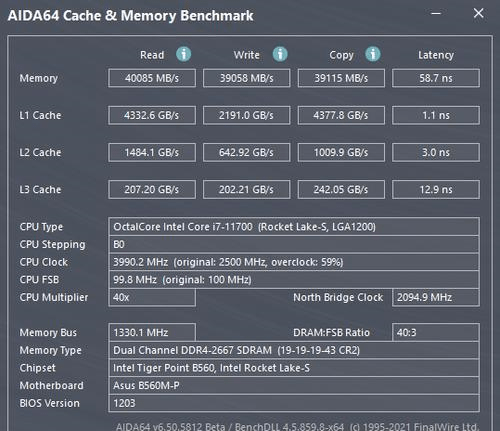Screen dimensions: 500x431
Task: Open the info icon next to Copy
Action: (x=373, y=54)
